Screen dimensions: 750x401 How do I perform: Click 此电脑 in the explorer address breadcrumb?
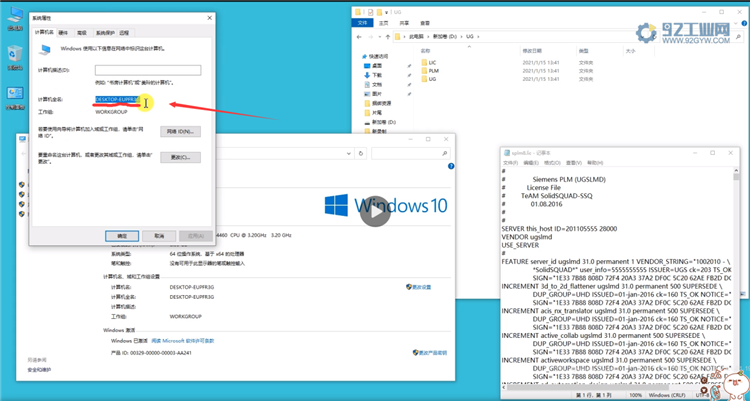tap(416, 36)
